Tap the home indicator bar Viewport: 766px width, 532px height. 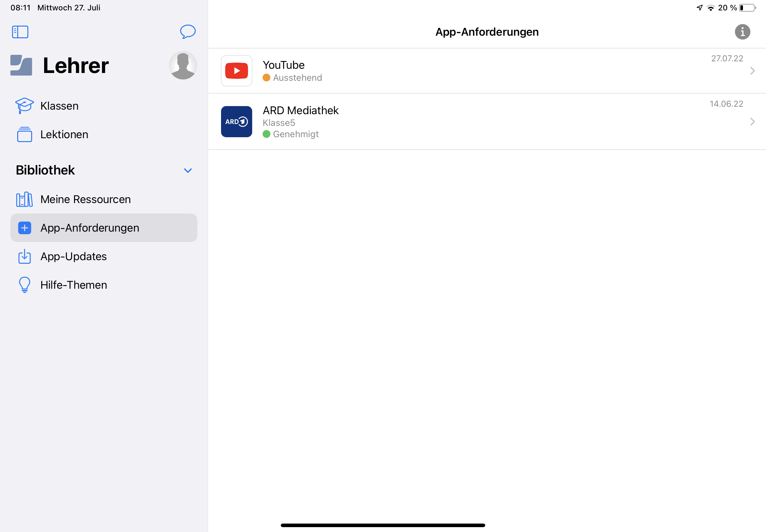click(x=383, y=525)
